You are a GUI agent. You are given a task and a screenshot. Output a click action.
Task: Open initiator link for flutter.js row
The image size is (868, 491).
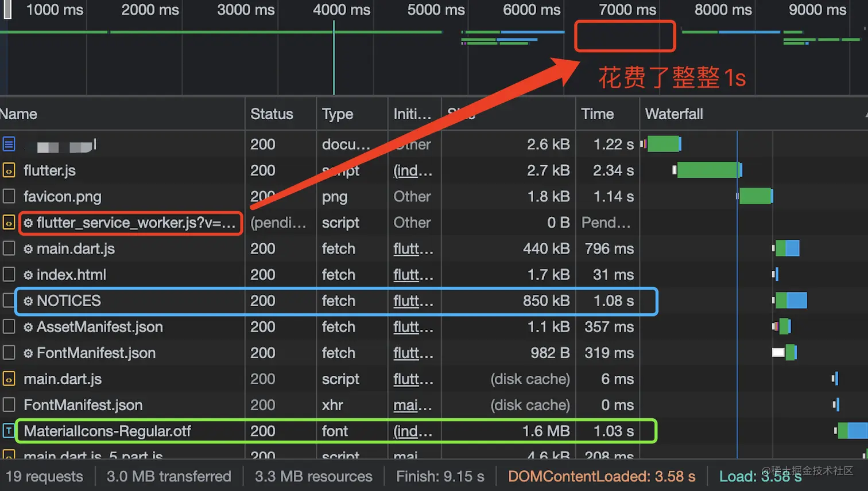pyautogui.click(x=413, y=170)
